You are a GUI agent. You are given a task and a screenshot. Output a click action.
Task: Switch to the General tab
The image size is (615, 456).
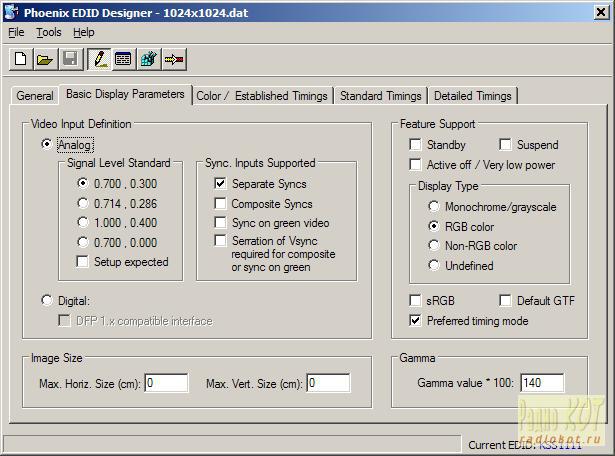(35, 96)
